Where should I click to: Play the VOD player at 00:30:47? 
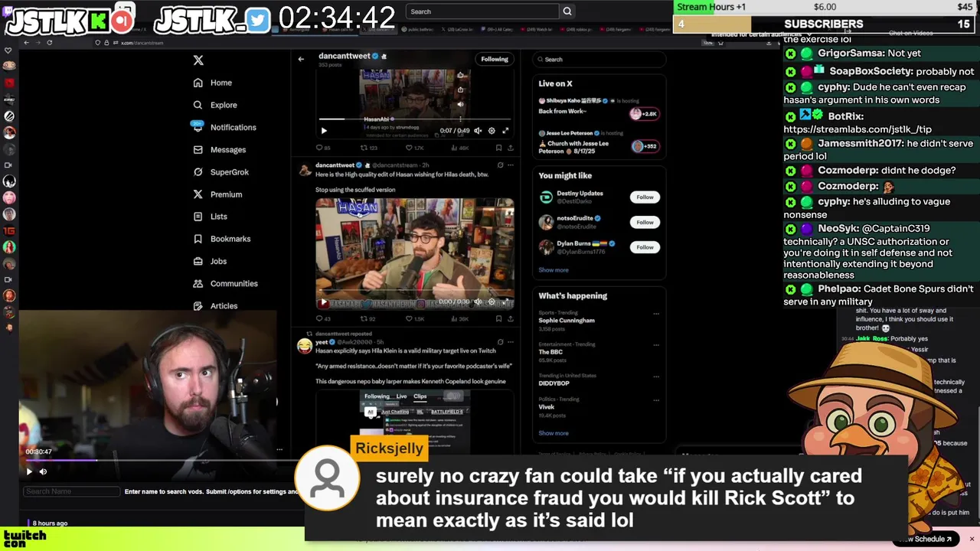[29, 471]
